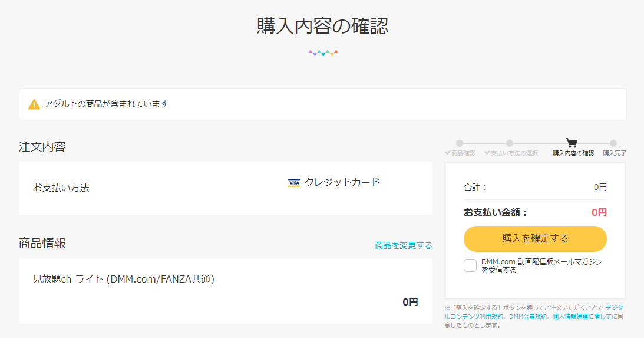The image size is (644, 338).
Task: Click the 支払い方法の選択 step label
Action: 514,153
